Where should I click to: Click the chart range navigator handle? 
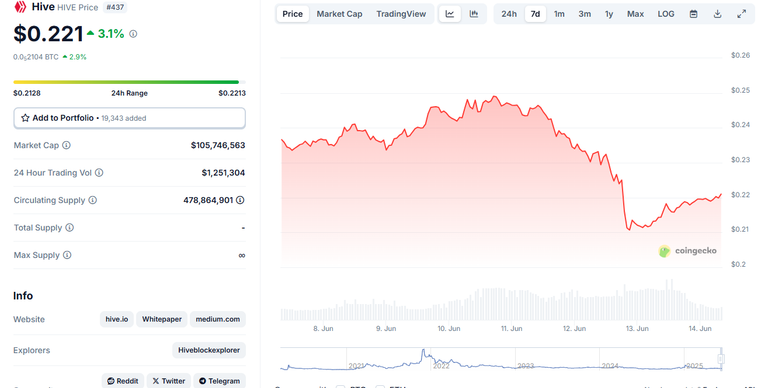tap(720, 359)
